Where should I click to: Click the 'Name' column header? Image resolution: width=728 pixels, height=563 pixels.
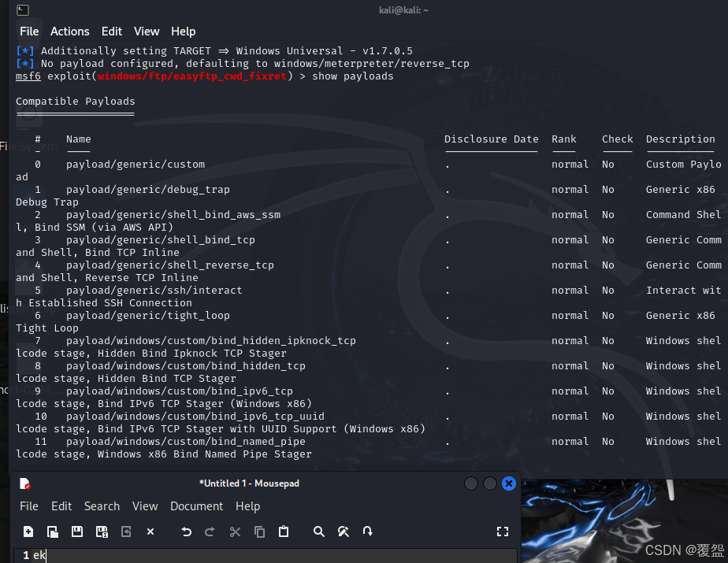[x=79, y=139]
